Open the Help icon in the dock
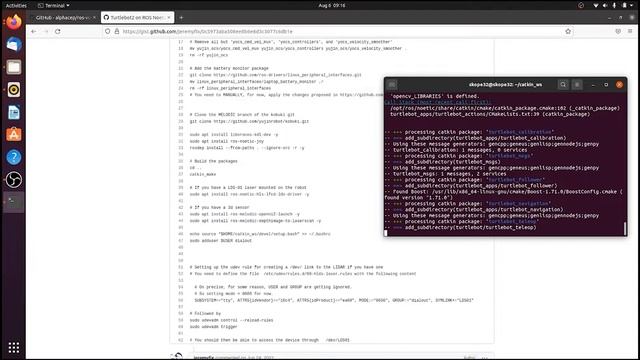 (13, 157)
